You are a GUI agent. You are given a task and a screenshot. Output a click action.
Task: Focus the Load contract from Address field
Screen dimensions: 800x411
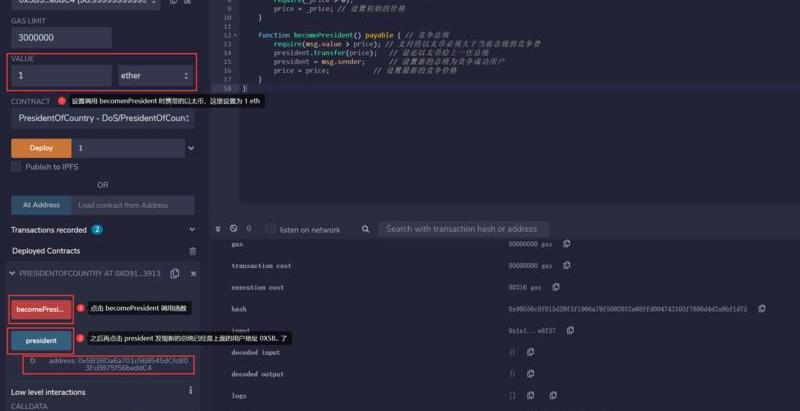point(133,205)
